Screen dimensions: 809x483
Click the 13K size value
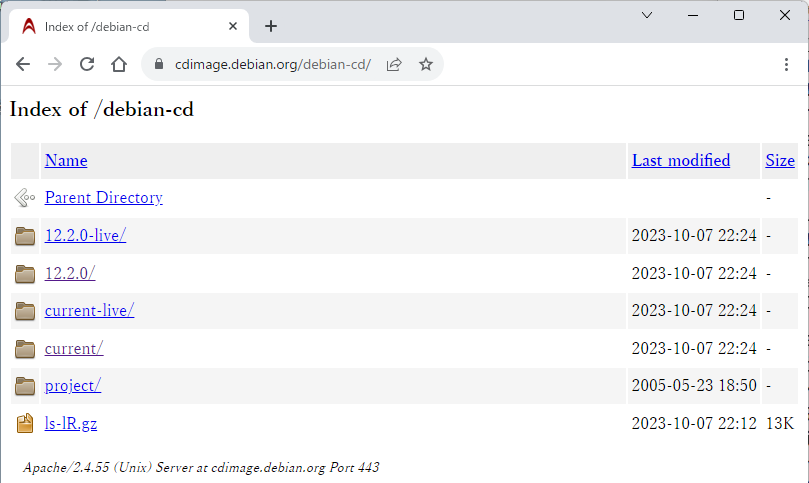[780, 424]
